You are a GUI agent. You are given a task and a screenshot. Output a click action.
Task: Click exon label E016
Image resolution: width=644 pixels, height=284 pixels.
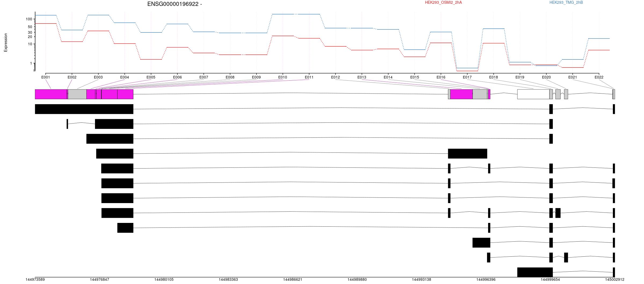click(441, 77)
